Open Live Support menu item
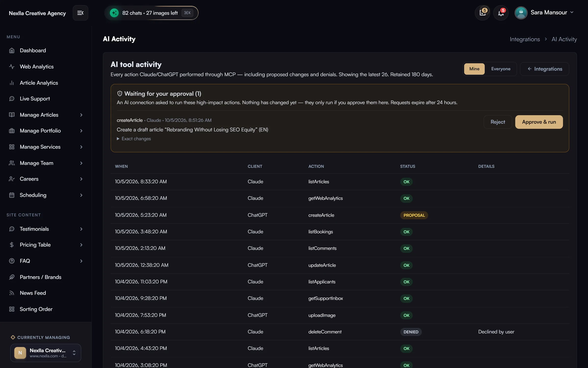The height and width of the screenshot is (368, 588). [46, 99]
